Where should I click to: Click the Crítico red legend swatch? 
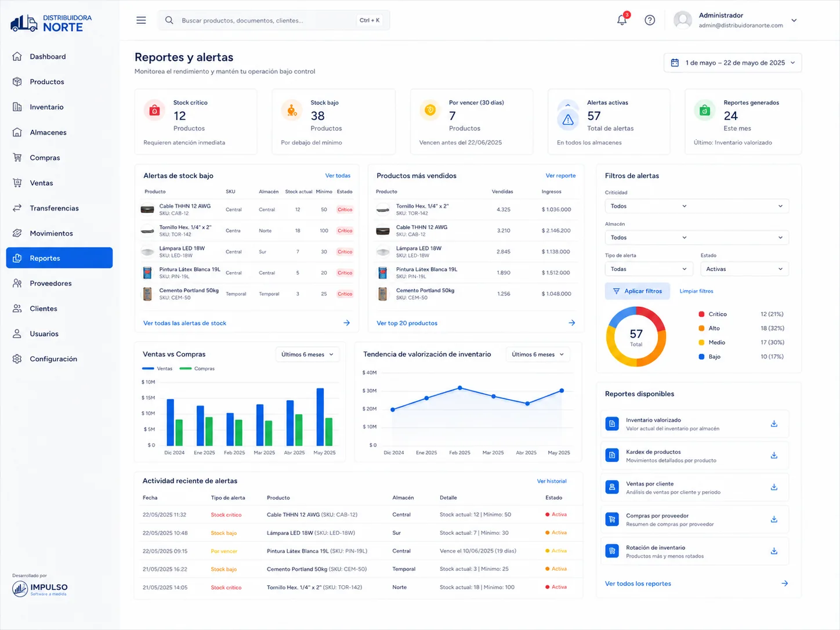click(702, 314)
